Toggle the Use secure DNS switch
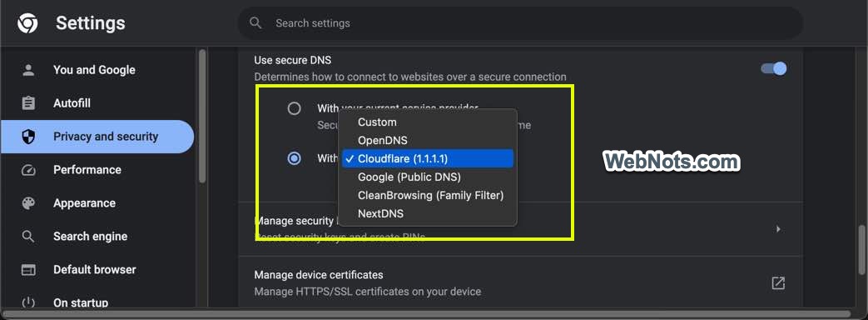Screen dimensions: 868x320 pos(774,69)
